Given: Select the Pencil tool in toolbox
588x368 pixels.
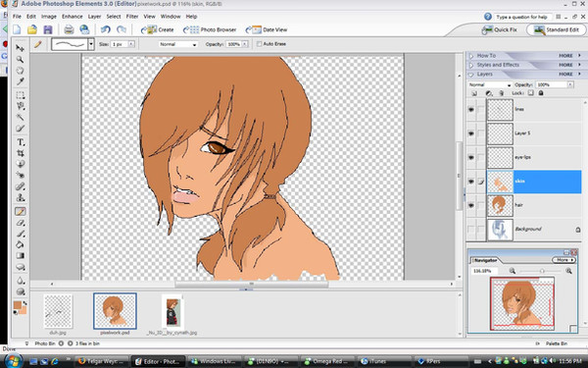Looking at the screenshot, I should (21, 211).
